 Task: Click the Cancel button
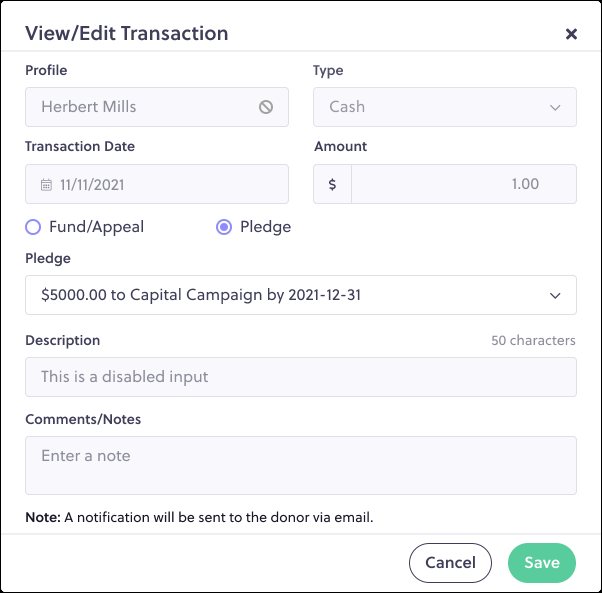[x=450, y=563]
